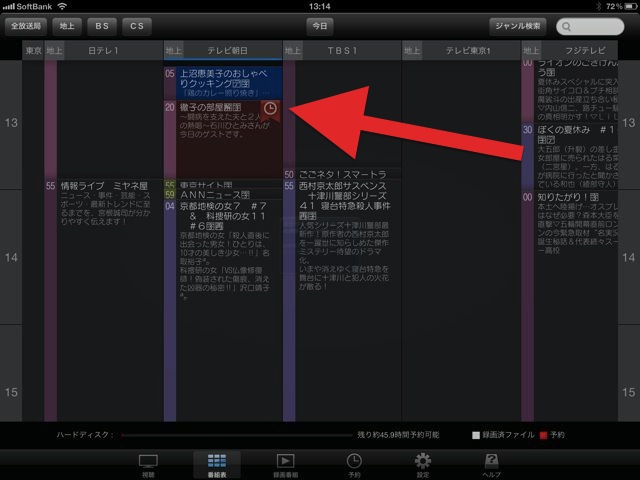Tap the right-side 14 hour marker
The image size is (640, 480).
click(x=629, y=258)
